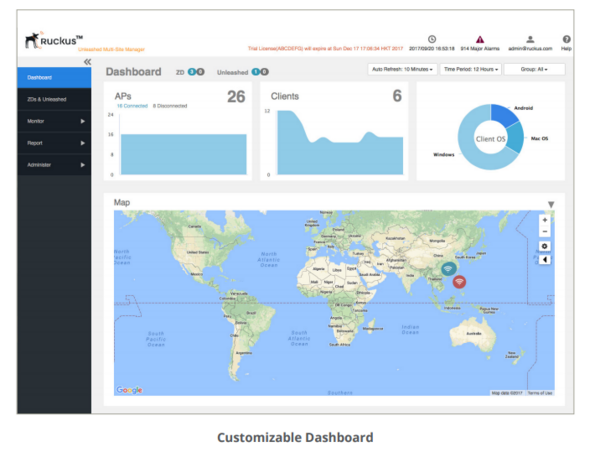Click the Ruckus dog logo
This screenshot has height=452, width=600.
click(x=33, y=40)
